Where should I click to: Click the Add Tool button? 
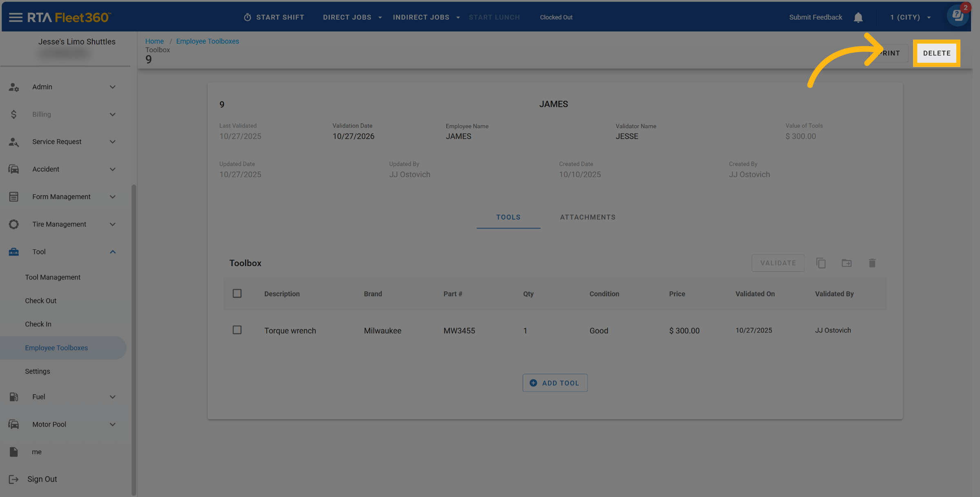point(555,383)
